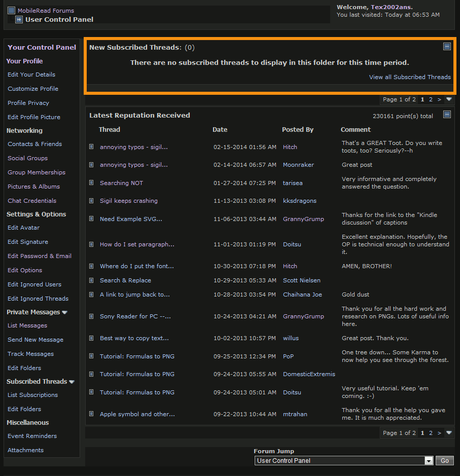View tarisea's user profile
The height and width of the screenshot is (476, 460).
tap(293, 183)
